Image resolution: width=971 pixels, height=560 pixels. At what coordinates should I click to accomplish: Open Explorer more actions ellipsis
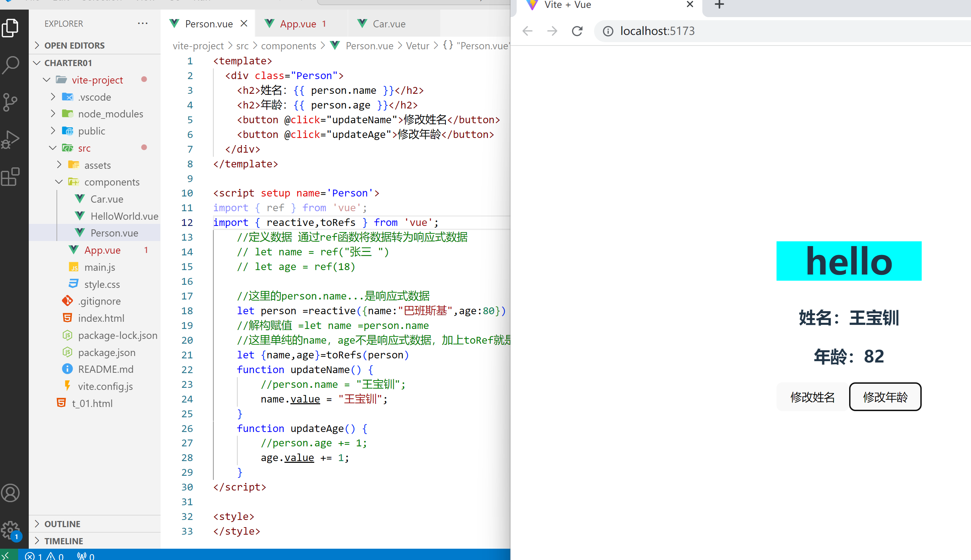click(143, 24)
